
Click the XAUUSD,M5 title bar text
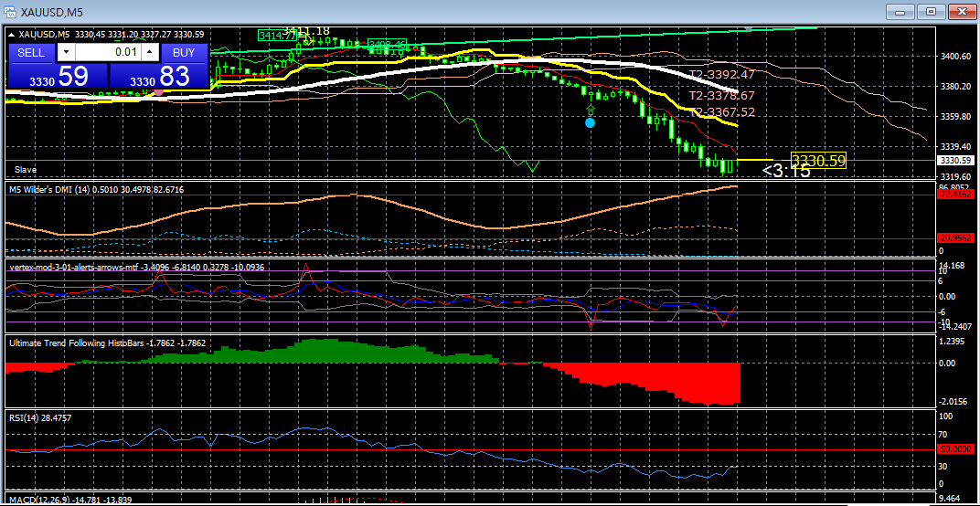[x=51, y=12]
